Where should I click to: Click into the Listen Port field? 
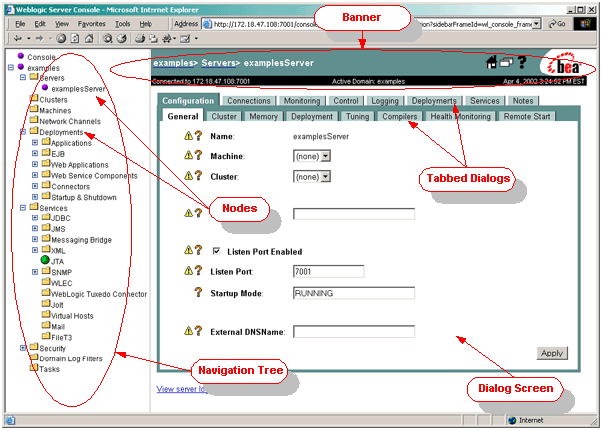tap(328, 271)
